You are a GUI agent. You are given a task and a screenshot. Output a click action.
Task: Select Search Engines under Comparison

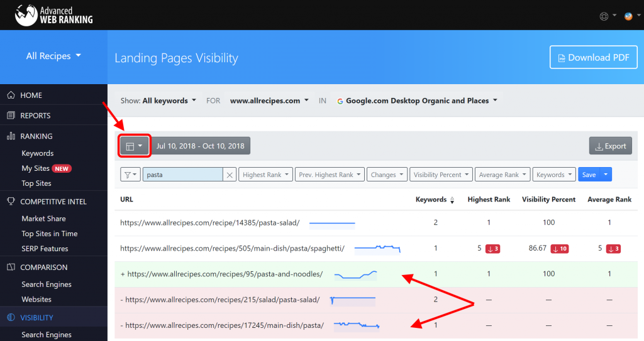(x=47, y=284)
